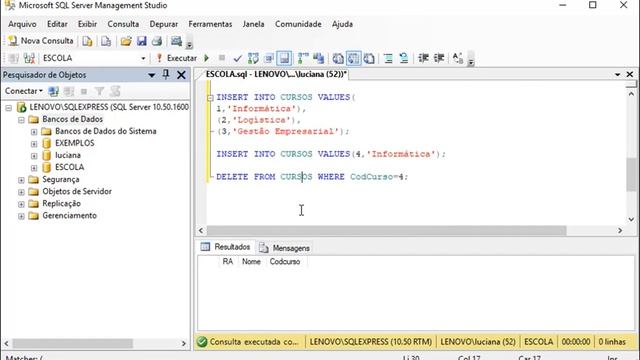The image size is (640, 360).
Task: Click the connect Object Explorer icon
Action: coord(53,91)
